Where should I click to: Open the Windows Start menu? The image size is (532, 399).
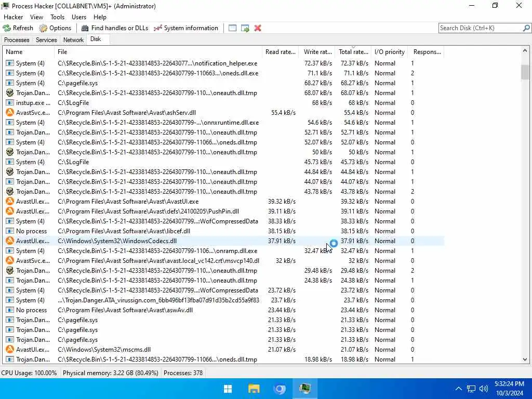(228, 389)
